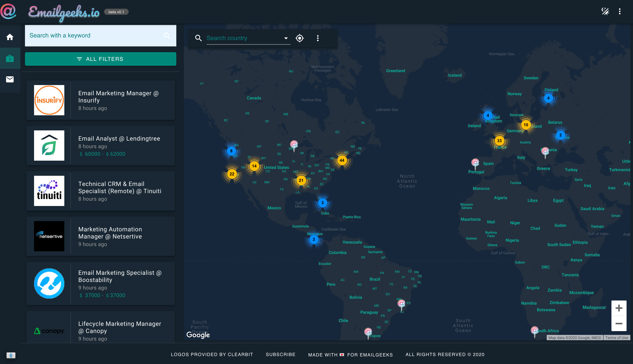Click the MADE WITH love FOR EMAILGEEKS link

pyautogui.click(x=351, y=355)
